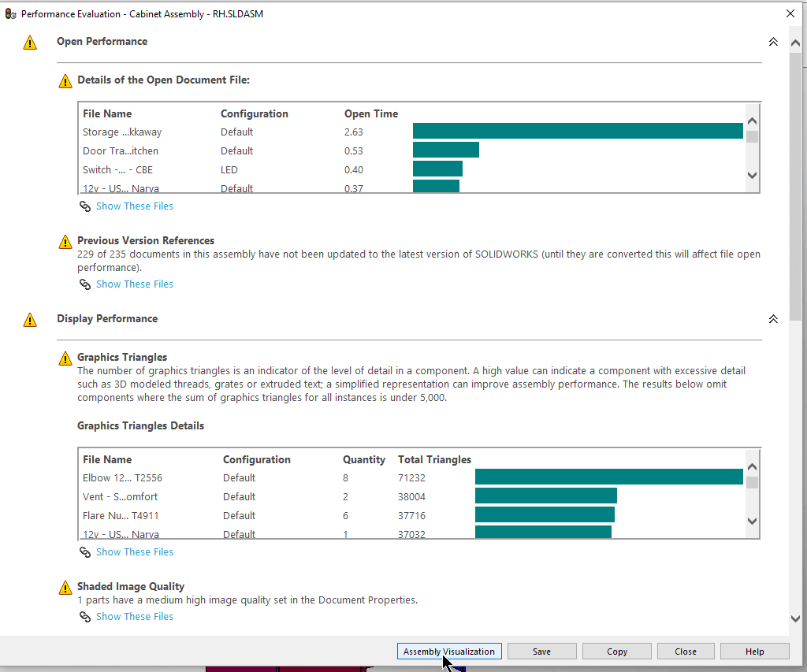Click the Previous Version References warning icon

(x=65, y=242)
